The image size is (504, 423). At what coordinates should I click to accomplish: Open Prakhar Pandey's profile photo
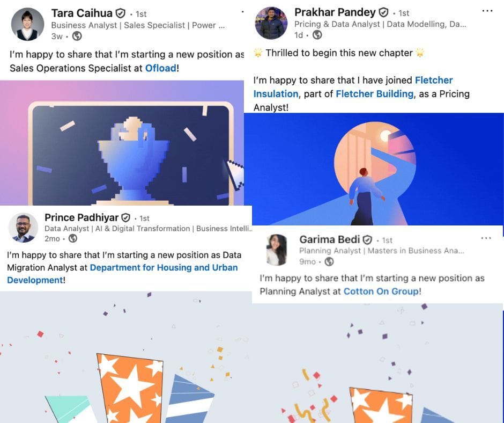coord(271,23)
